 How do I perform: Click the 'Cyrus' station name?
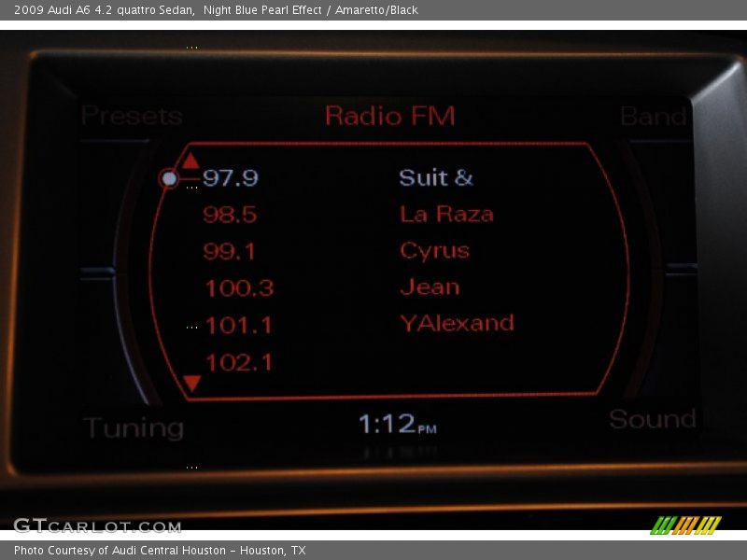(434, 251)
